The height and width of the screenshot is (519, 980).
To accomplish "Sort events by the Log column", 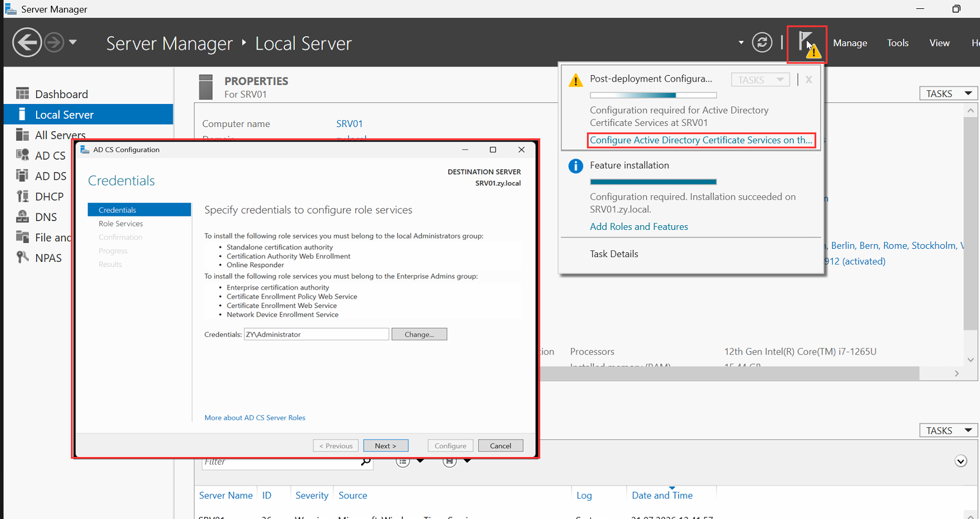I will point(584,495).
